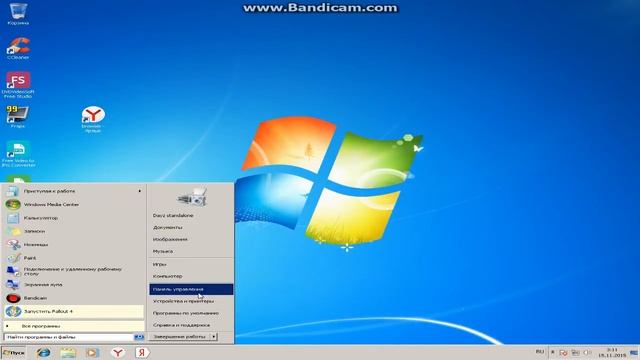Image resolution: width=640 pixels, height=360 pixels.
Task: Focus the search programs and files field
Action: coord(69,337)
